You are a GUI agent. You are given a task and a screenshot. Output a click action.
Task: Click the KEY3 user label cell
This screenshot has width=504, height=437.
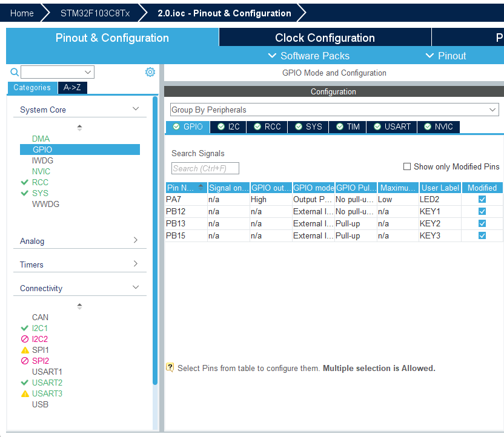(x=440, y=235)
